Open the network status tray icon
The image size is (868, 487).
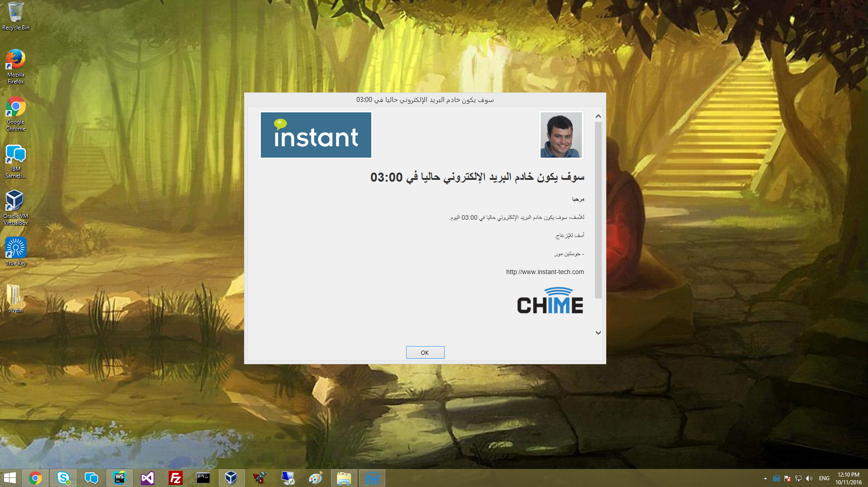tap(798, 478)
